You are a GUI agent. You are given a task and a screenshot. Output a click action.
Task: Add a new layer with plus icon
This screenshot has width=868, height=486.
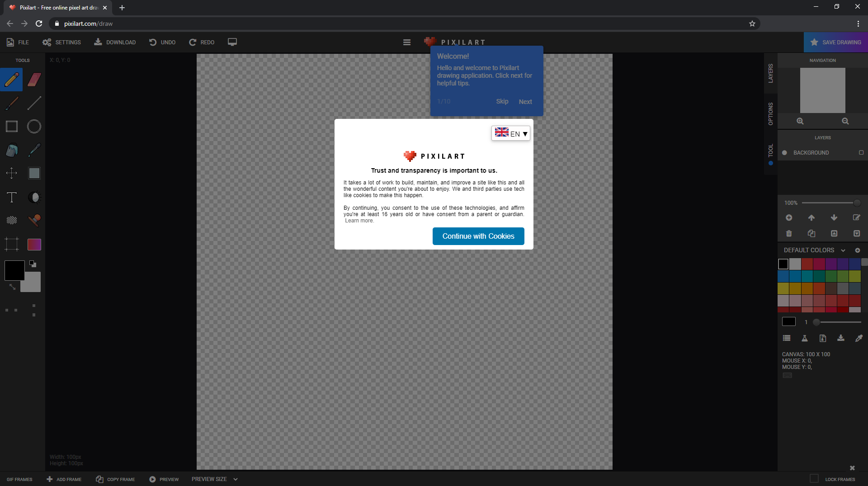coord(789,217)
